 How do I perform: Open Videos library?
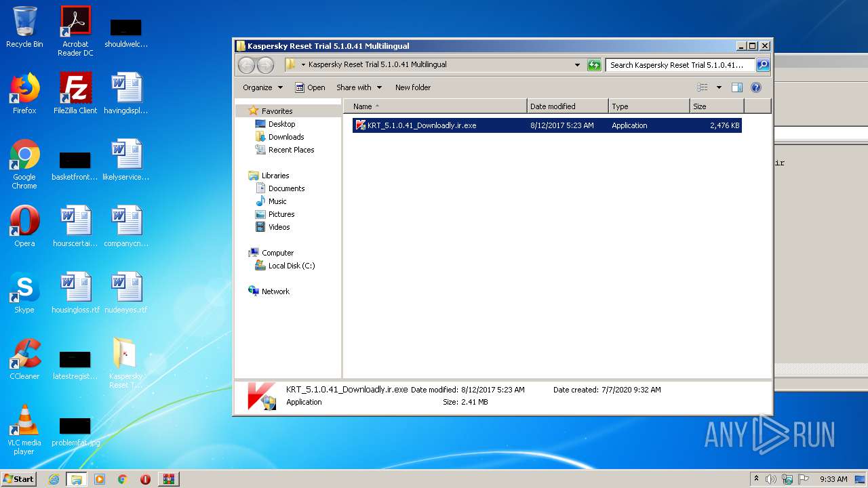[x=273, y=227]
